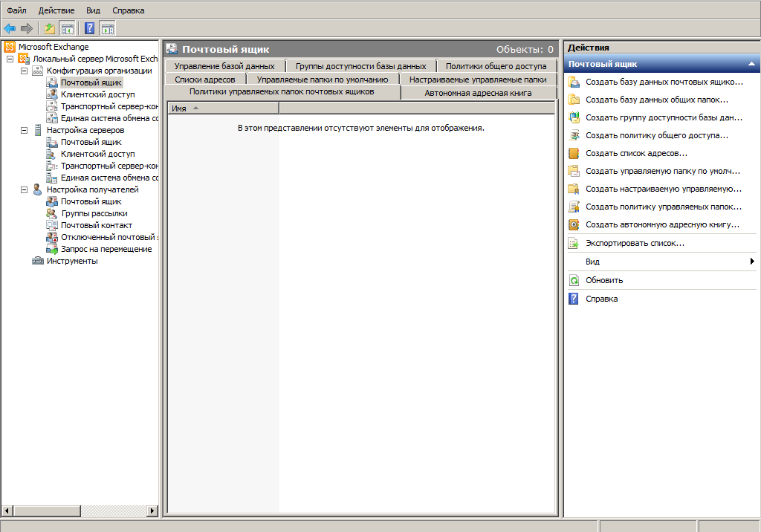
Task: Click Создать список адресов action link
Action: click(x=636, y=153)
